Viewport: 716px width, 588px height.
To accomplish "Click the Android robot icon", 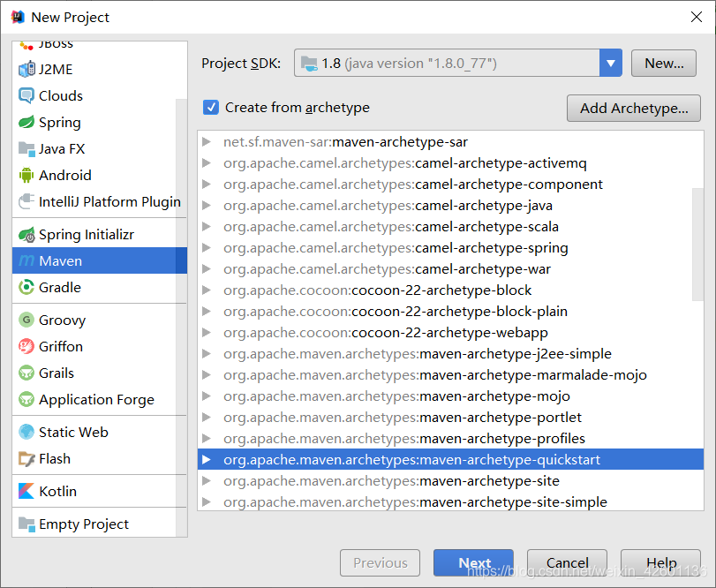I will click(26, 176).
